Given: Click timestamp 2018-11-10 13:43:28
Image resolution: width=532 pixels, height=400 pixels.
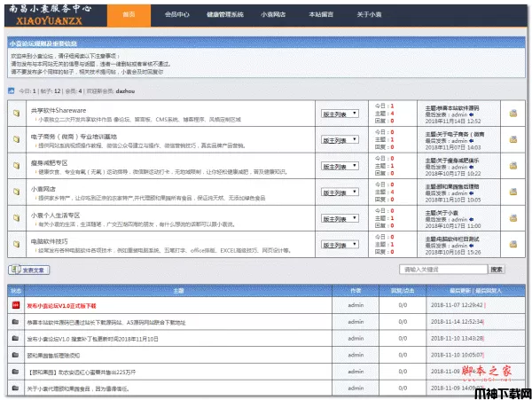Looking at the screenshot, I should pos(457,338).
